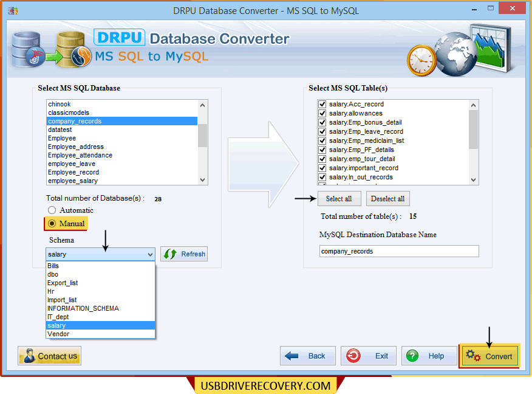Close the DRPU Database Converter window

pos(513,8)
